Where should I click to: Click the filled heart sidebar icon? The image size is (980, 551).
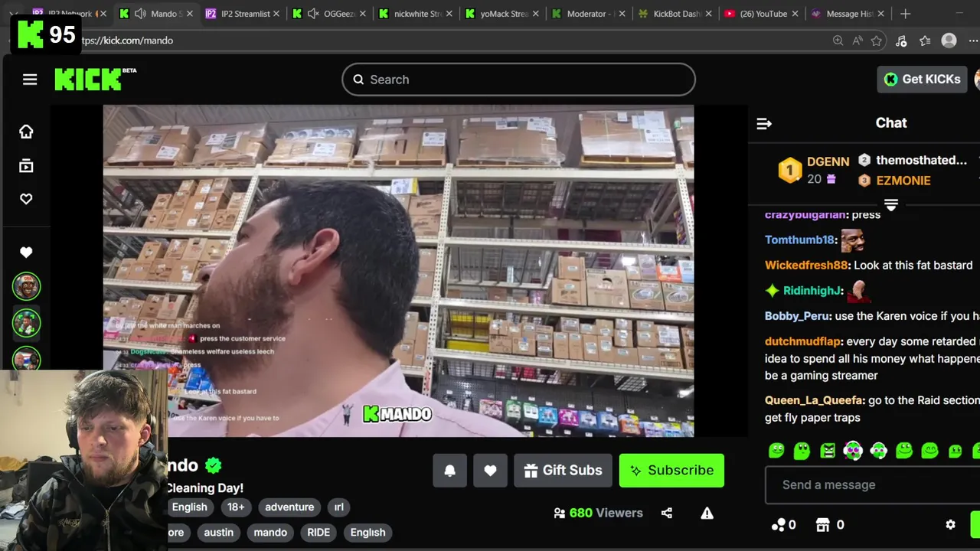pyautogui.click(x=26, y=252)
